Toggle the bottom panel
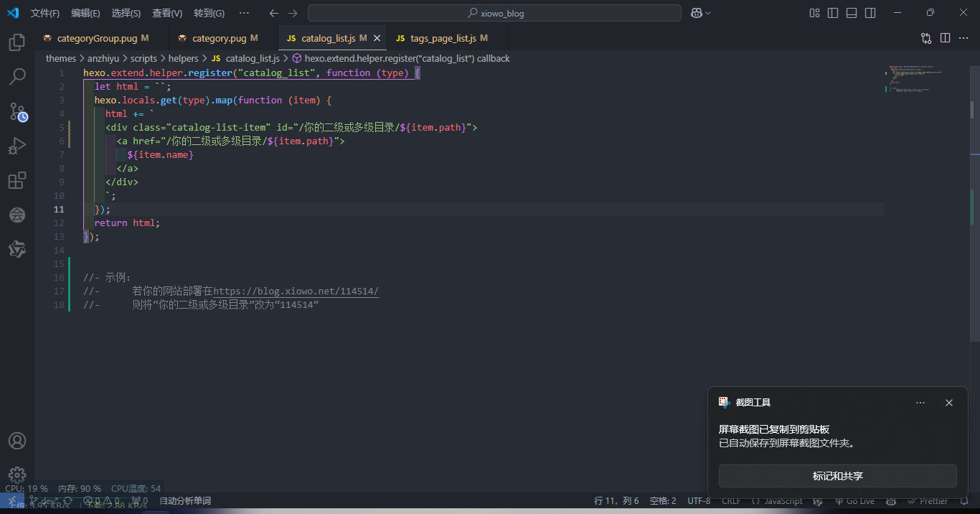Screen dimensions: 980x514 click(852, 13)
